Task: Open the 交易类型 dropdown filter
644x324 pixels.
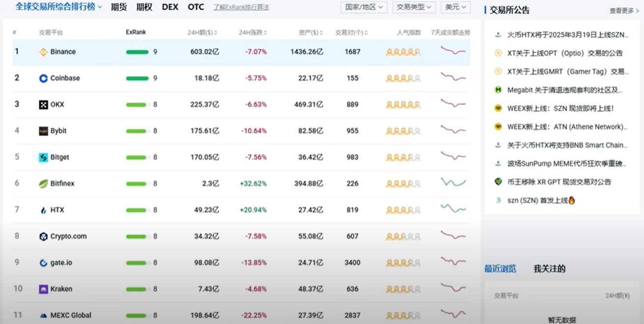Action: (414, 7)
